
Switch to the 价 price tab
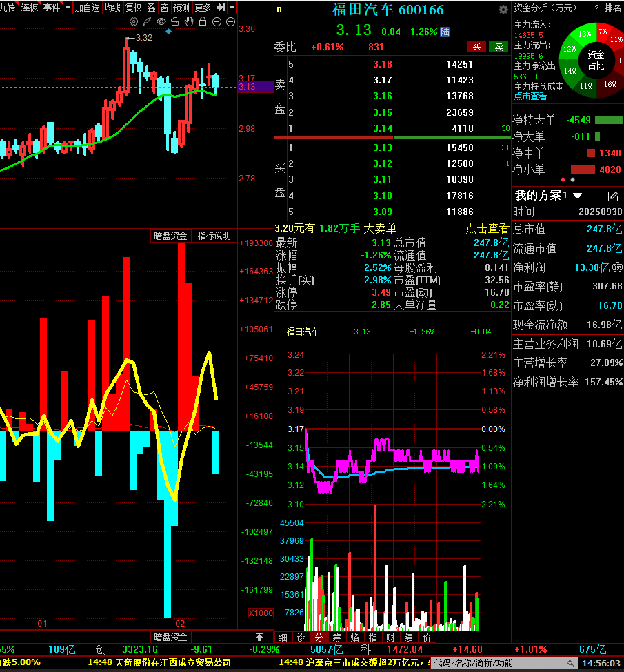point(427,638)
